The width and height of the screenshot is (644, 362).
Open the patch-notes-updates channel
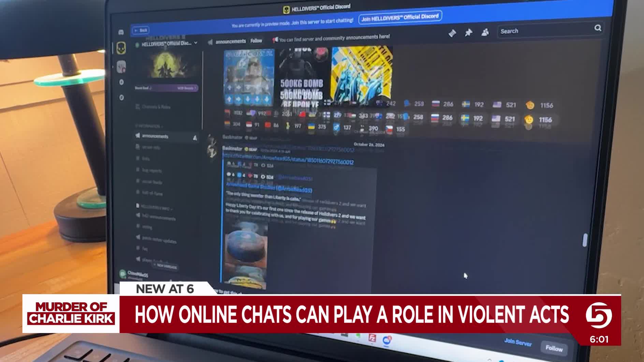[159, 240]
